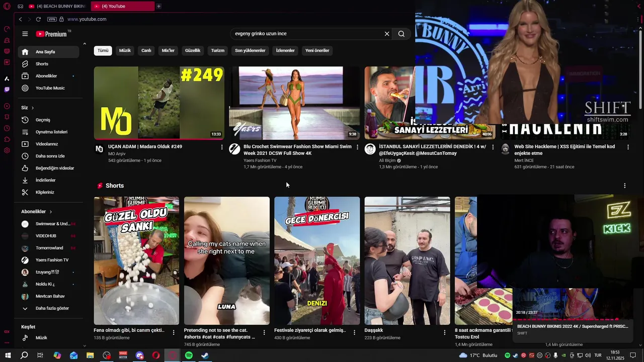Image resolution: width=644 pixels, height=362 pixels.
Task: Open Opera sidebar settings gear icon
Action: point(7,150)
